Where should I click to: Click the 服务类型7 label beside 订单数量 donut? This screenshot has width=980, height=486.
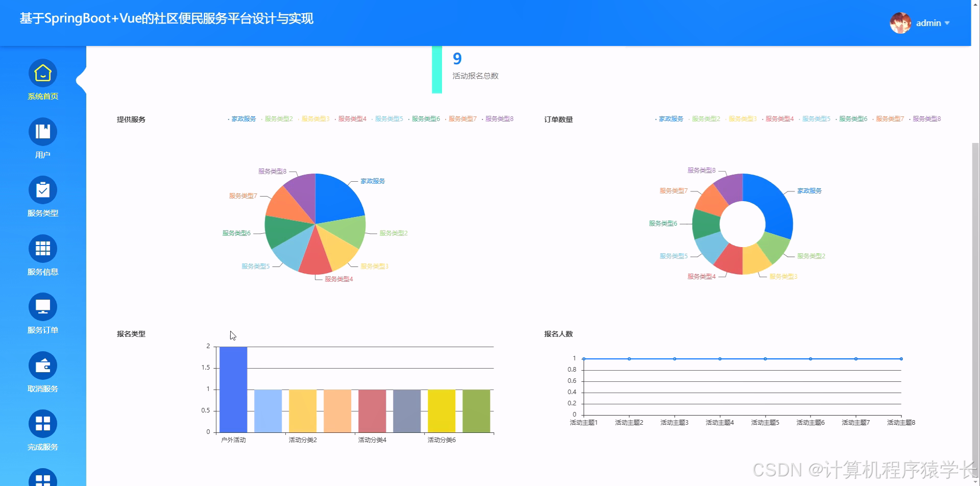[x=674, y=191]
